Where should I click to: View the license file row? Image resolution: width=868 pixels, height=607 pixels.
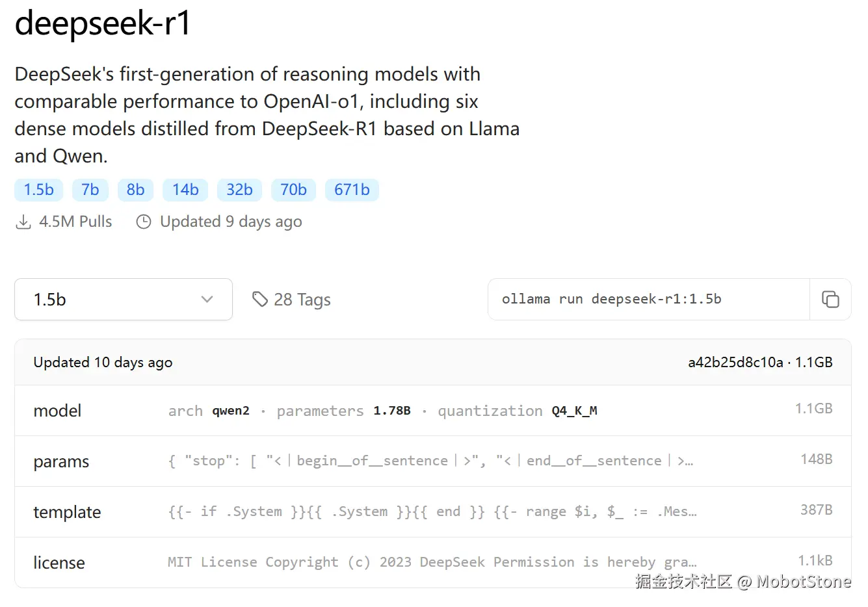433,563
